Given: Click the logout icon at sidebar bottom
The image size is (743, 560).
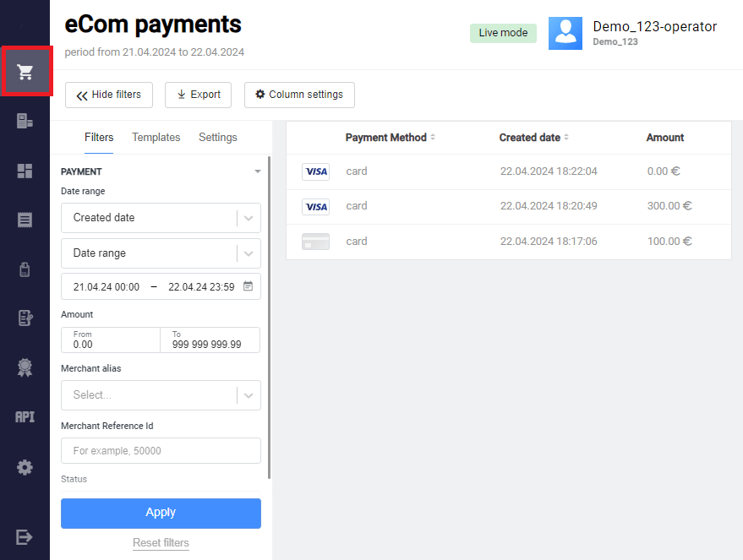Looking at the screenshot, I should pos(25,537).
